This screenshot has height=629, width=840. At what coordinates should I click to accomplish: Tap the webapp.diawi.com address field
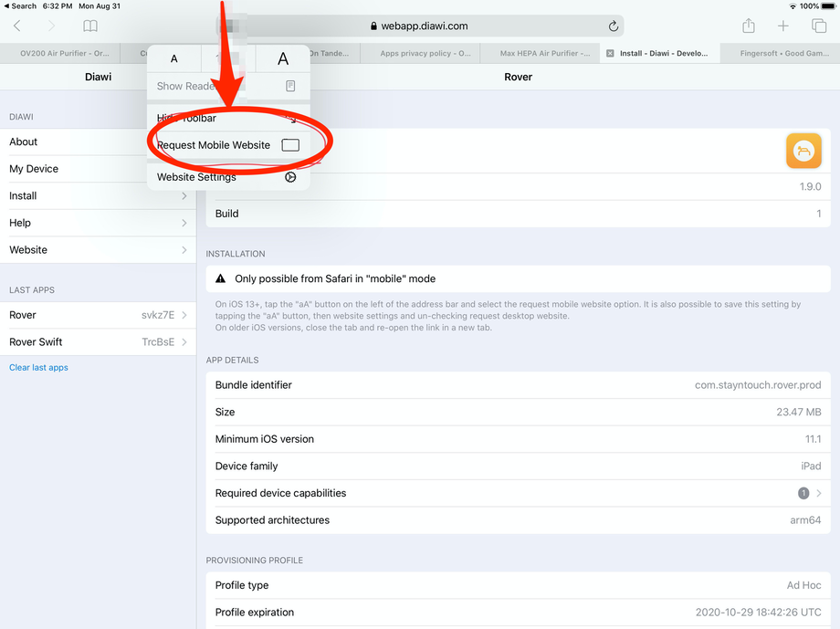coord(420,26)
